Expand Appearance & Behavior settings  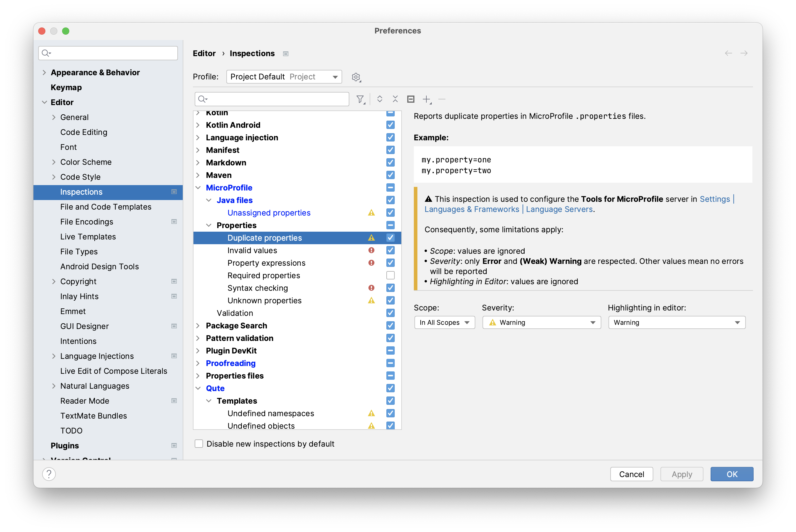44,73
